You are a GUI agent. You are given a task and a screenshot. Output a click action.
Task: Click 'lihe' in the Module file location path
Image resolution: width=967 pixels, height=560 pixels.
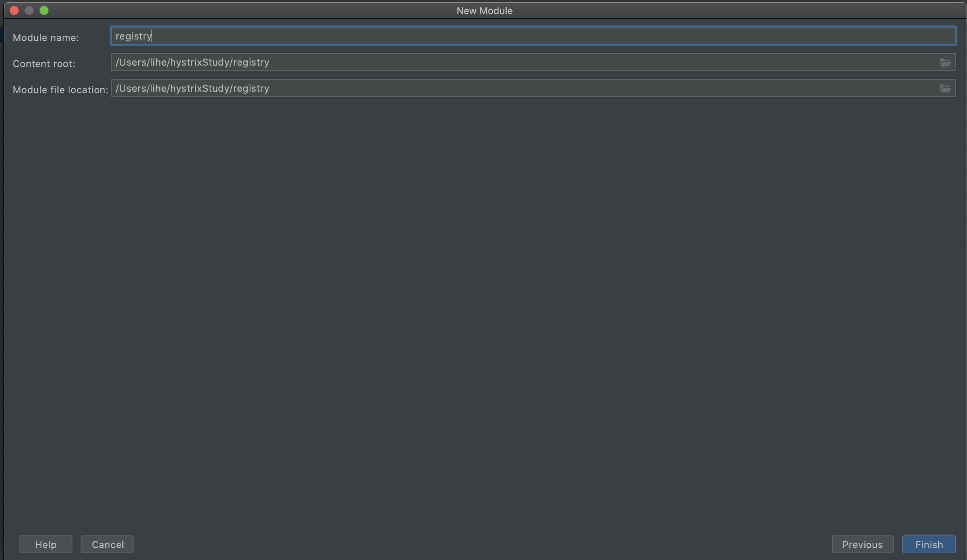click(158, 89)
